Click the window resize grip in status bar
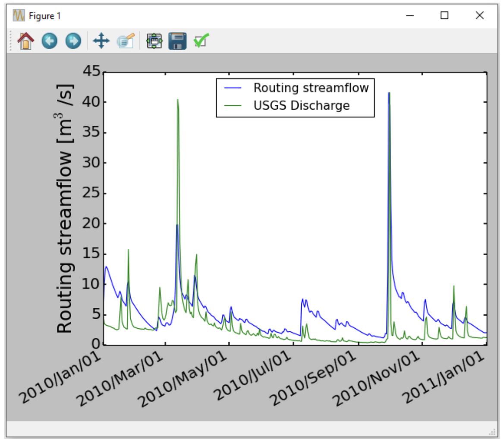The width and height of the screenshot is (504, 444). click(492, 432)
